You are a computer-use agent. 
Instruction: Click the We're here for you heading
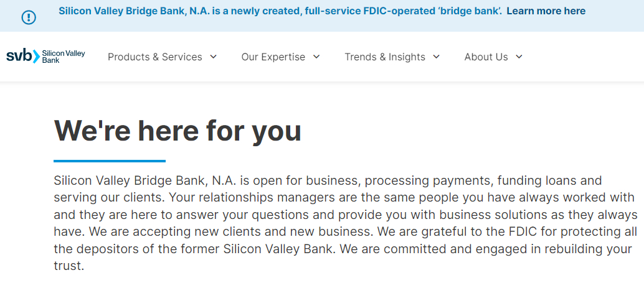click(x=178, y=131)
